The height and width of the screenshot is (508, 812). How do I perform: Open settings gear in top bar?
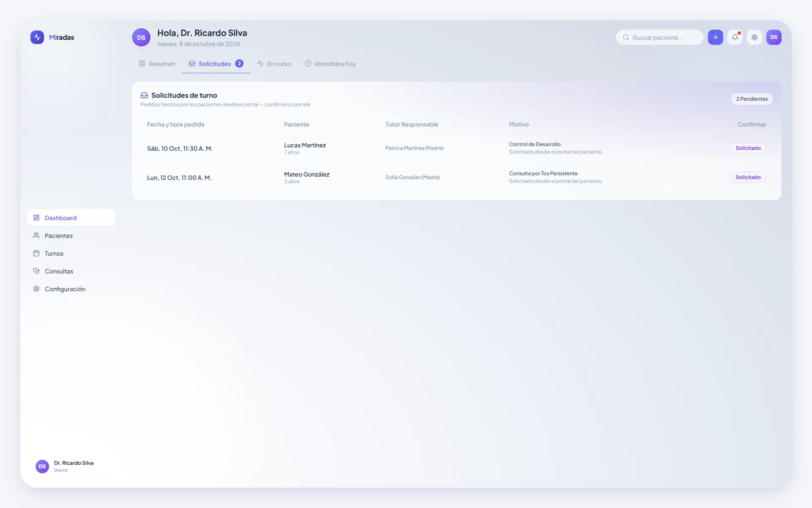tap(754, 37)
